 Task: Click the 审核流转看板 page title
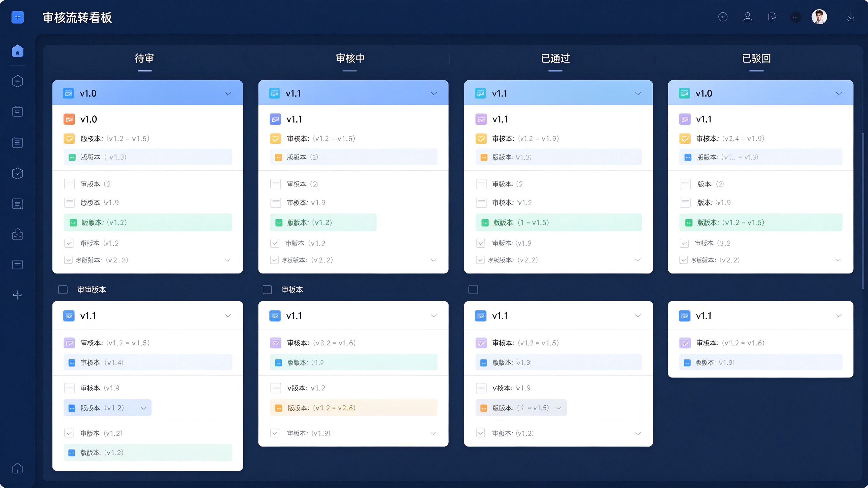78,17
